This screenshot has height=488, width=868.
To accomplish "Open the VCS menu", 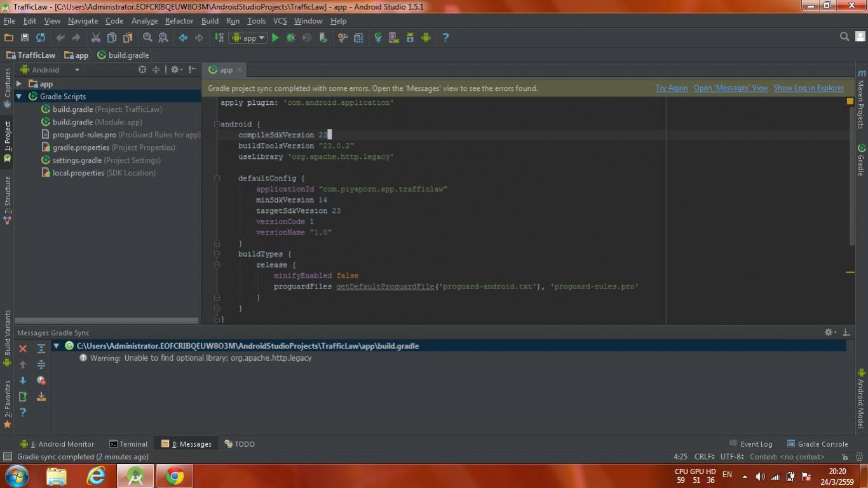I will click(x=280, y=21).
